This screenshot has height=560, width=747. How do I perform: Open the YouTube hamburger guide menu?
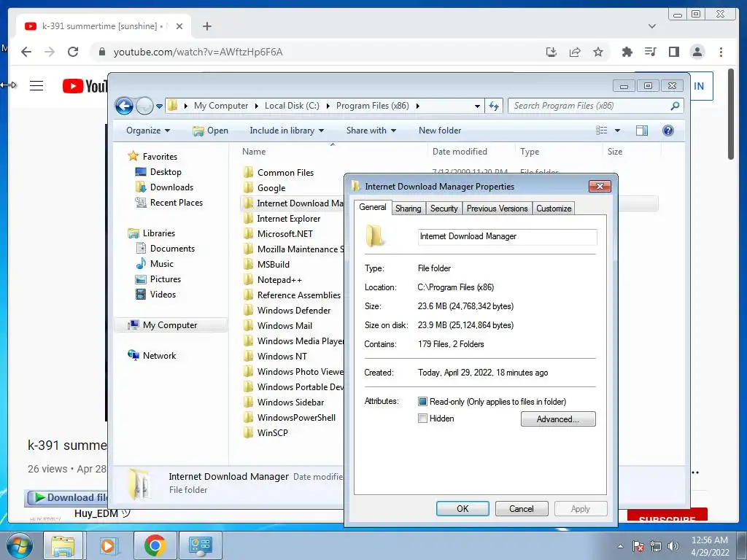pyautogui.click(x=36, y=86)
